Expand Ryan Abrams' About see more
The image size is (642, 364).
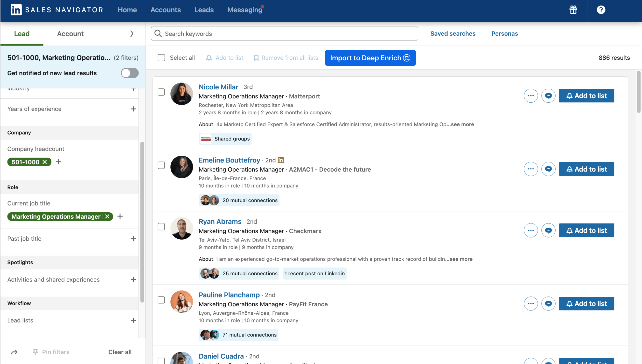461,259
